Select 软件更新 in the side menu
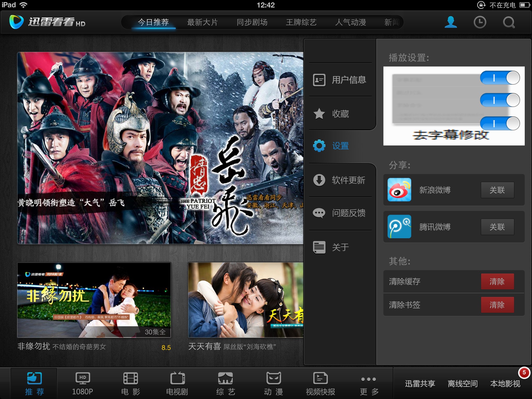Viewport: 532px width, 399px height. coord(340,180)
